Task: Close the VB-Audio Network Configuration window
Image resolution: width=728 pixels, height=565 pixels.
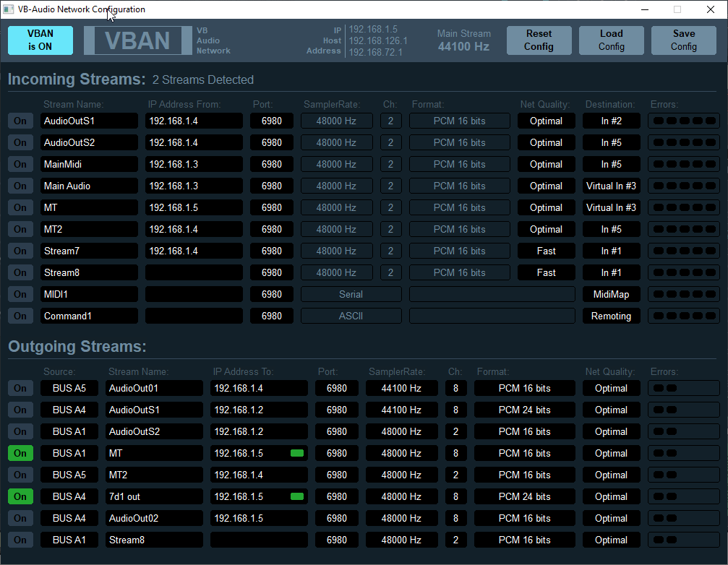Action: [x=711, y=9]
